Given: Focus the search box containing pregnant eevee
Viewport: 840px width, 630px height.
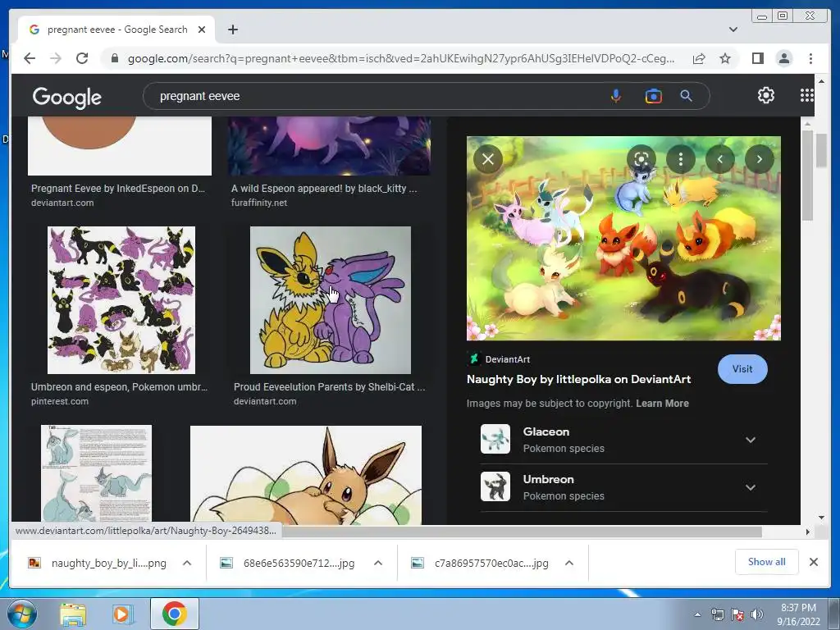Looking at the screenshot, I should click(375, 96).
